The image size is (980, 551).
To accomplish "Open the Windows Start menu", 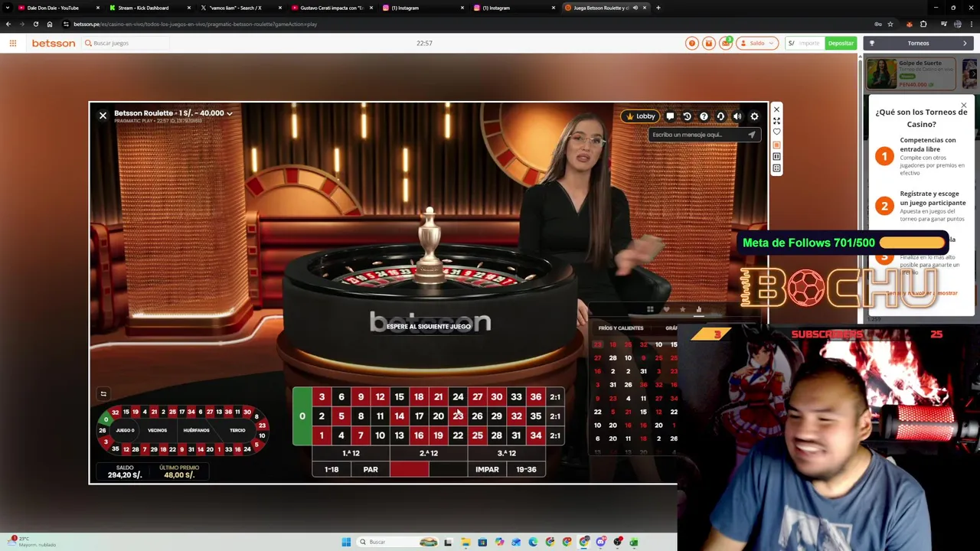I will [346, 542].
